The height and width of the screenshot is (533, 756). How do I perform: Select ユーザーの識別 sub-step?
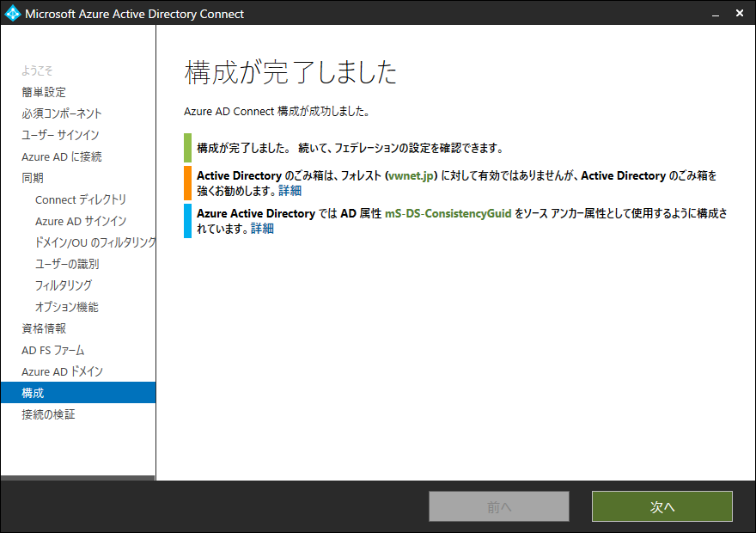click(x=67, y=264)
